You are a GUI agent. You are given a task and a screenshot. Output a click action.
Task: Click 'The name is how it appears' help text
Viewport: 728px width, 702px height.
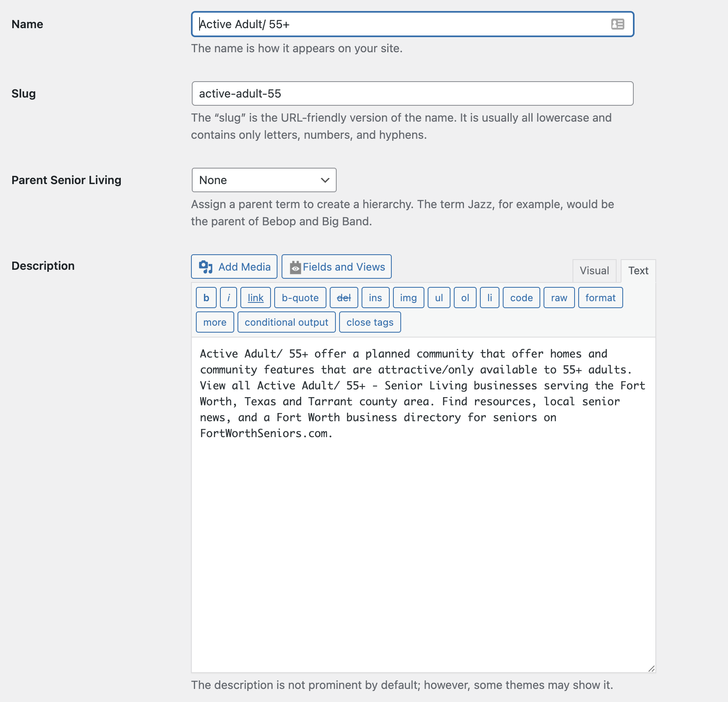pyautogui.click(x=297, y=48)
